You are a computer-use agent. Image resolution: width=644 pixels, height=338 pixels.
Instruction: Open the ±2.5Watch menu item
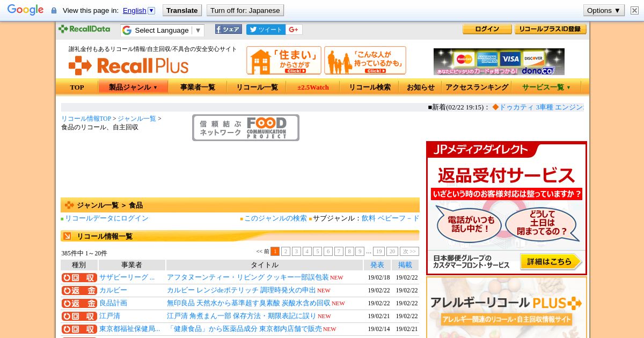pos(313,87)
